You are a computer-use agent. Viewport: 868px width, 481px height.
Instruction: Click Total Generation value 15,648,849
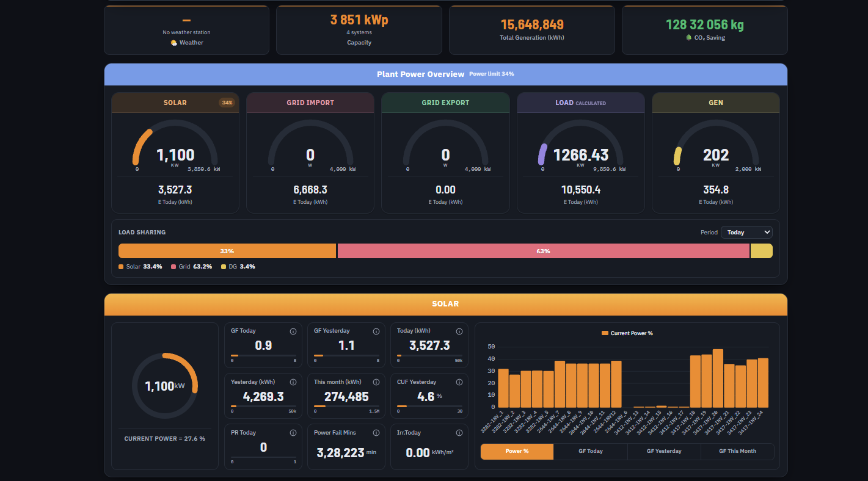(x=532, y=25)
